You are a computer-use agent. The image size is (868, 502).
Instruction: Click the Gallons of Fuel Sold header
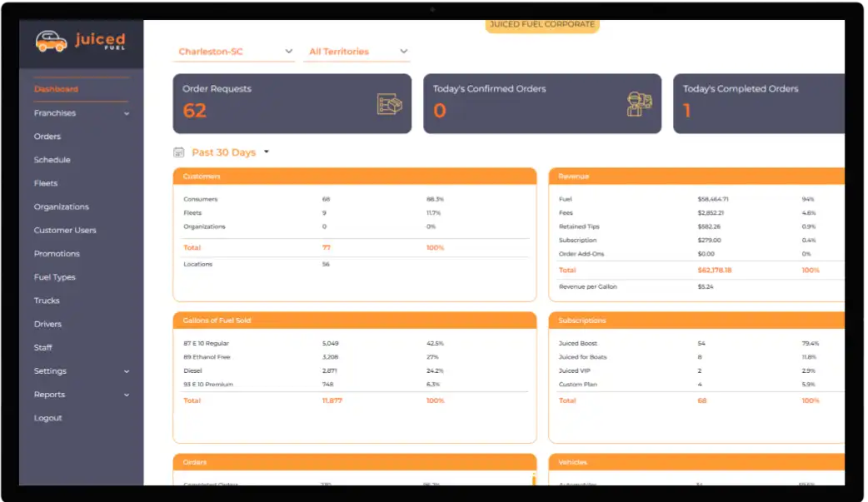point(355,321)
